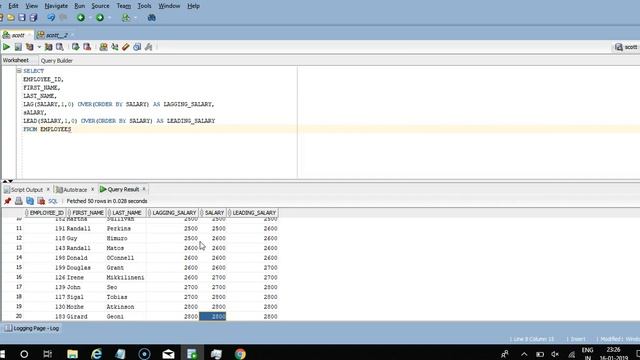Click the SQL History icon

point(137,47)
